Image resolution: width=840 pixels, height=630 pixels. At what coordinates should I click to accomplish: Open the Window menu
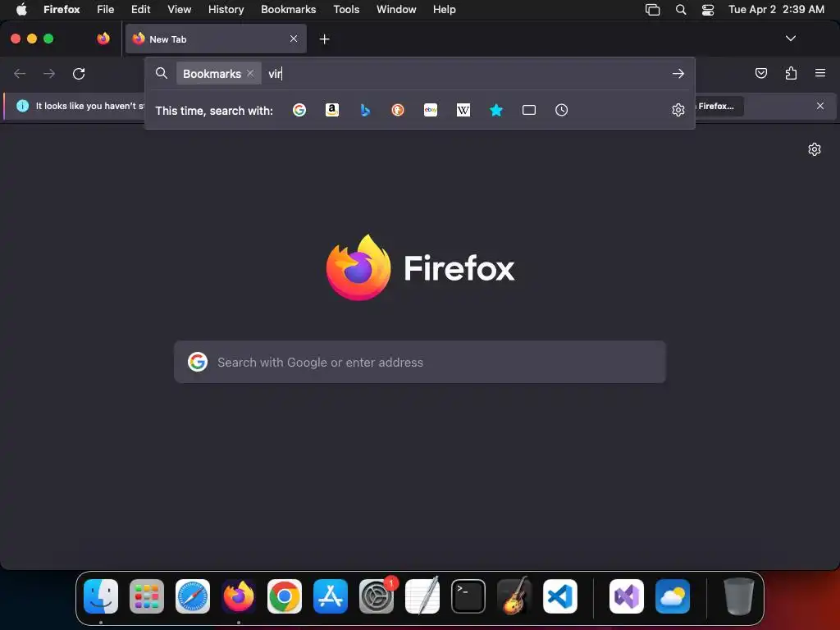[396, 9]
